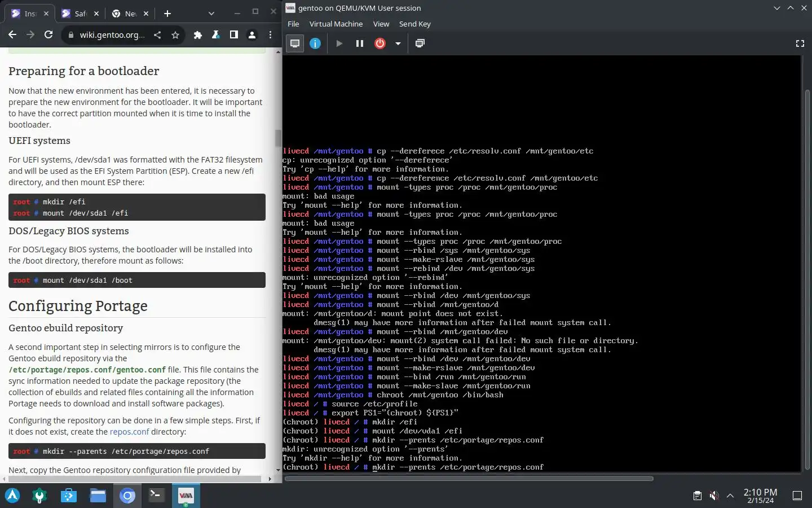
Task: Click the 'Preparing for a bootloader' heading
Action: [x=84, y=71]
